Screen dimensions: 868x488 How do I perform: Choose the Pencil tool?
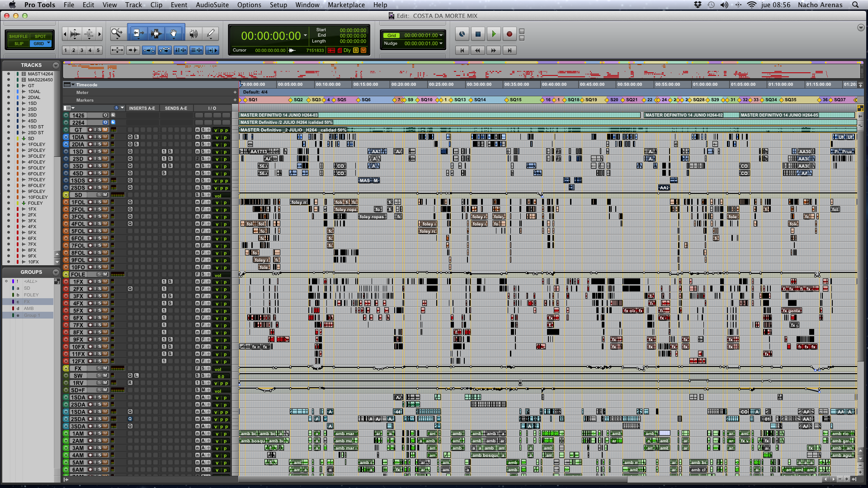click(210, 33)
